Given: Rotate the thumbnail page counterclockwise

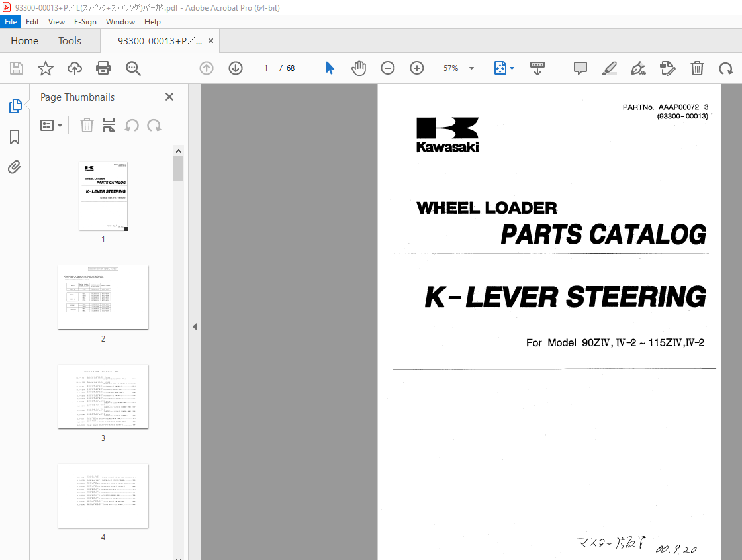Looking at the screenshot, I should (132, 126).
